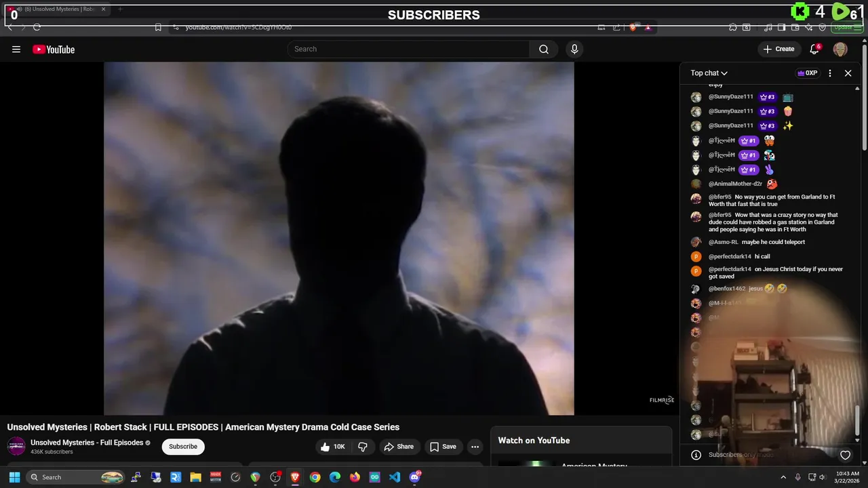Click the video player area

click(339, 239)
